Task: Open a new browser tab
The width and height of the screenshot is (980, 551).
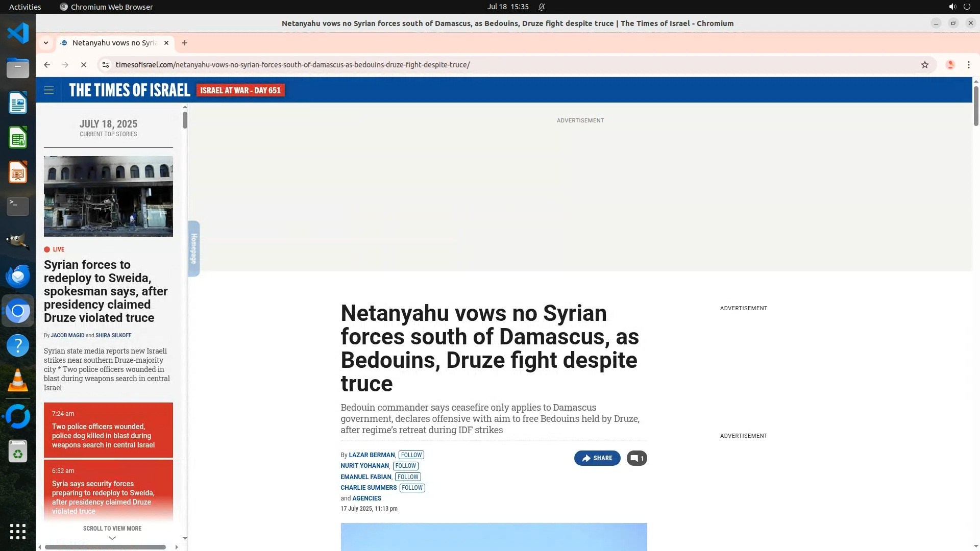Action: click(x=185, y=43)
